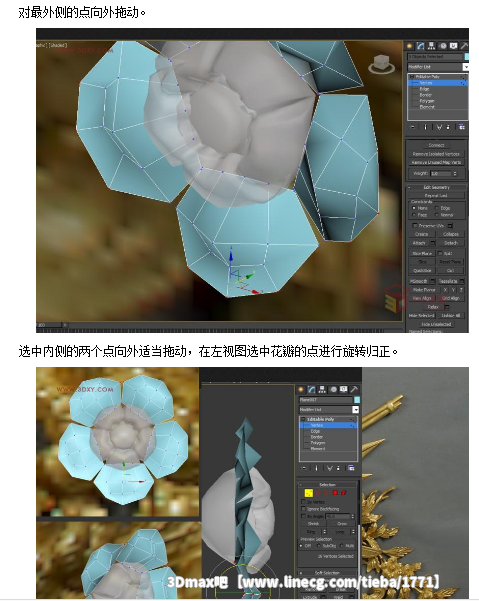Click the Pin Stack icon below the Plane007 stack
Image resolution: width=479 pixels, height=601 pixels.
point(304,468)
